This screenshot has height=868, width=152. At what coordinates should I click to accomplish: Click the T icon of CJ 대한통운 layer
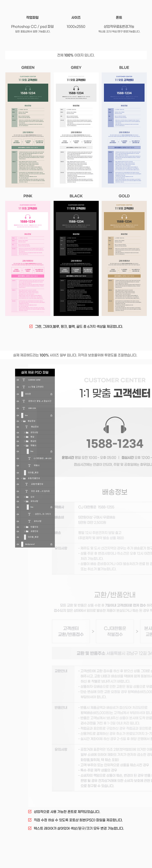[x=29, y=458]
